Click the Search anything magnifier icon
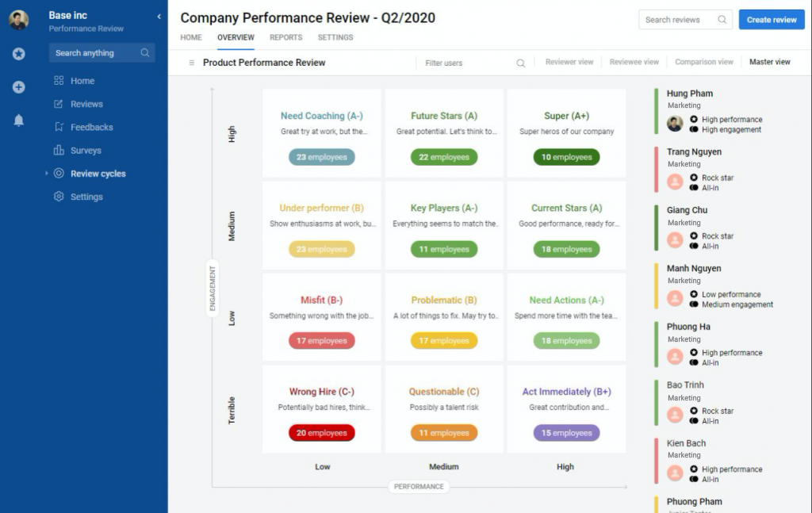 click(x=145, y=53)
